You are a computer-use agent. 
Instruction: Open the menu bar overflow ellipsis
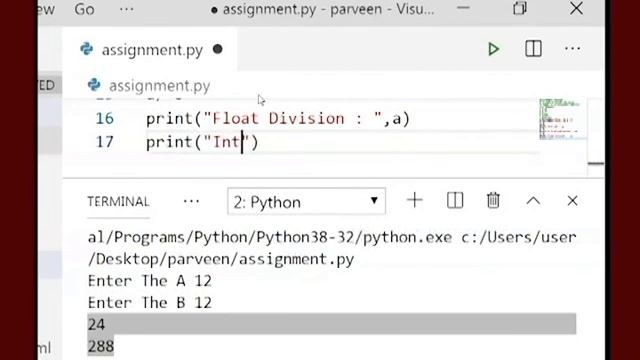(x=127, y=9)
